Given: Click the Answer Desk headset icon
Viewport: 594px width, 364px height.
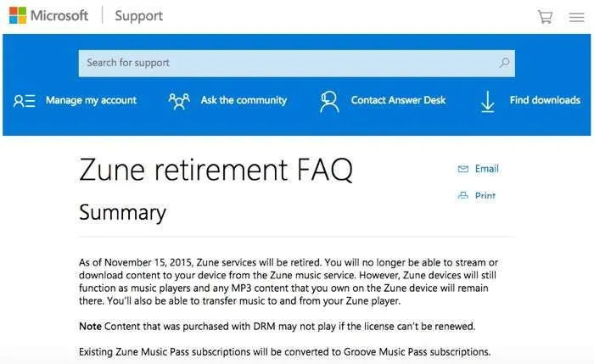Looking at the screenshot, I should click(329, 102).
